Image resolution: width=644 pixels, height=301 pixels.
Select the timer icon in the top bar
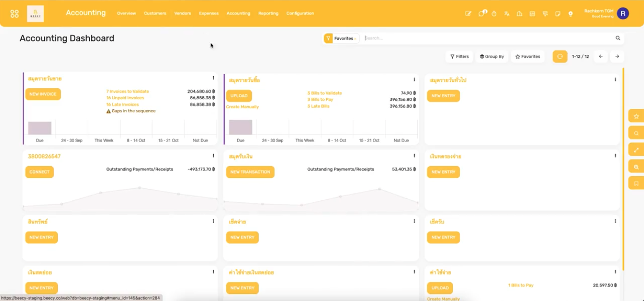[493, 13]
